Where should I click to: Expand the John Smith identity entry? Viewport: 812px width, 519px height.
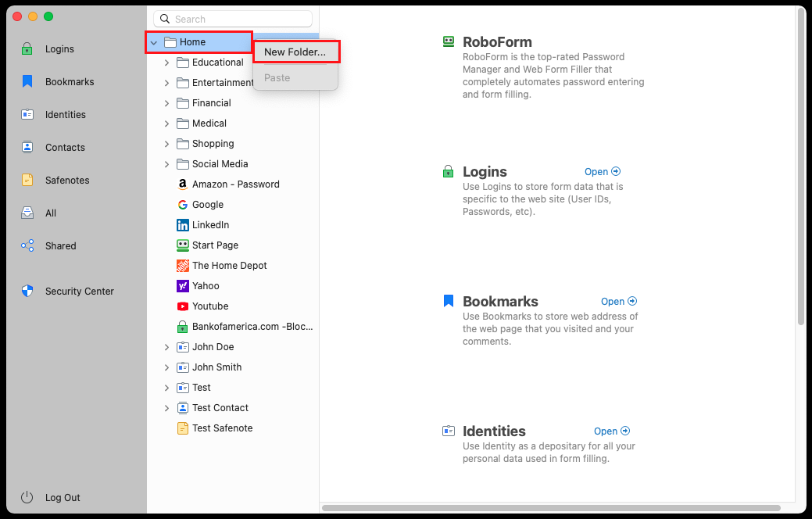coord(166,367)
